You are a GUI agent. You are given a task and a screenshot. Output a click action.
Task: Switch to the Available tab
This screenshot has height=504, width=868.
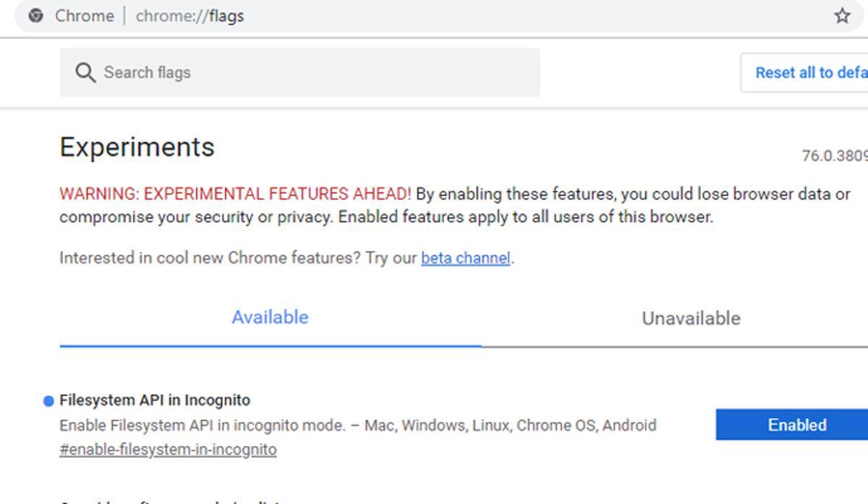[x=270, y=317]
